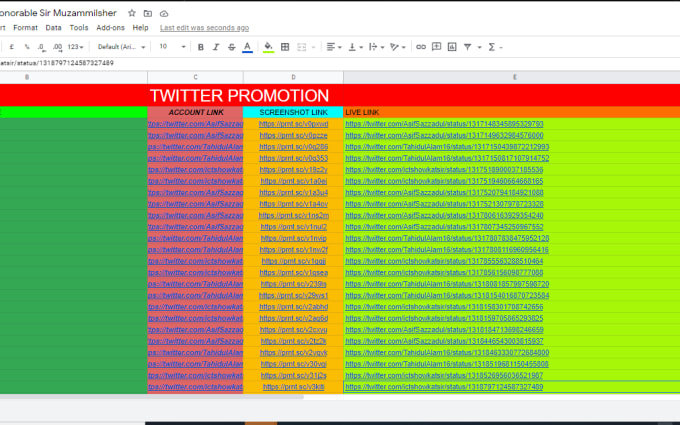Open the Default (Ari...) font dropdown
680x425 pixels.
(121, 47)
